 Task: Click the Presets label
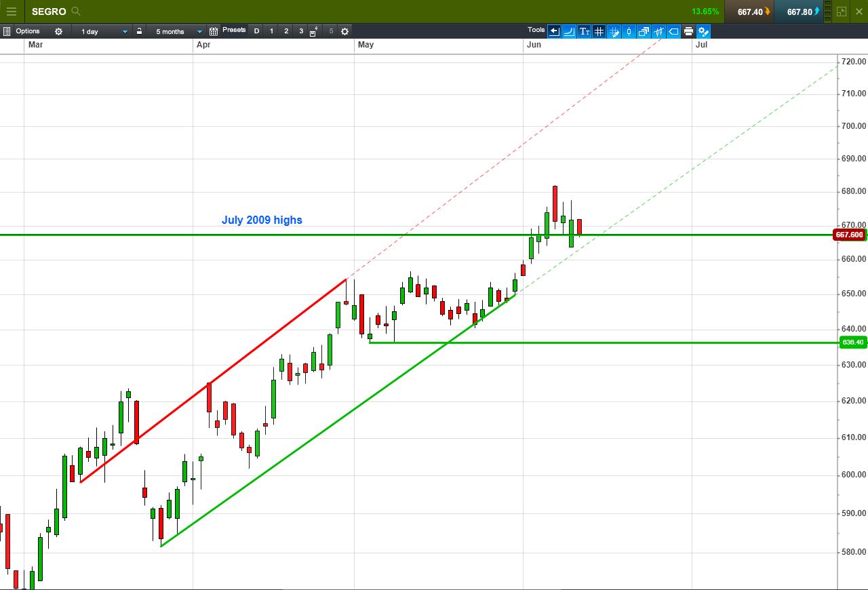tap(234, 30)
